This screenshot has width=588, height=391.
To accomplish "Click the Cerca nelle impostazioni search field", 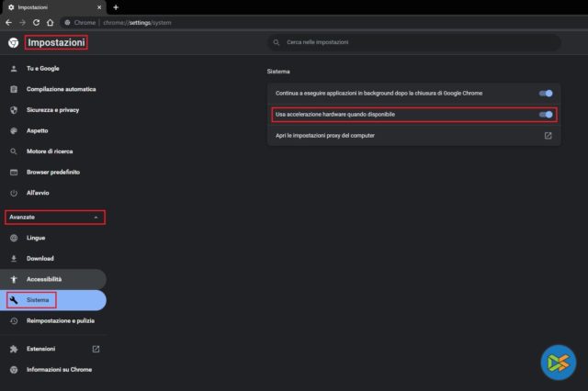I will (413, 42).
